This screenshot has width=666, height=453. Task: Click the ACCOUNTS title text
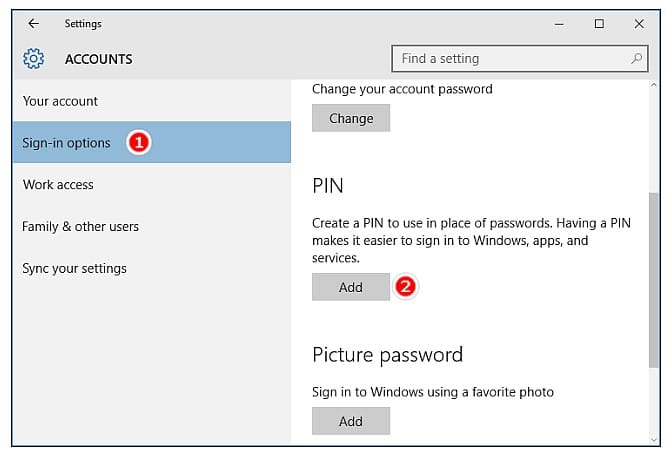pyautogui.click(x=99, y=59)
